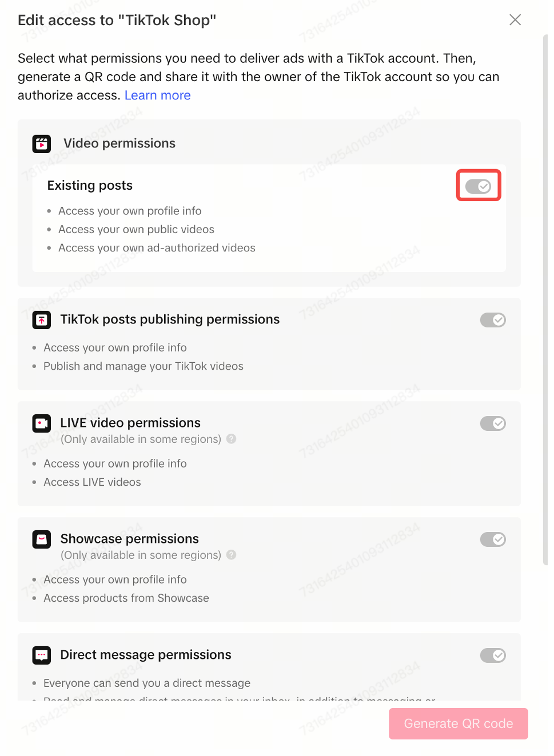
Task: Enable TikTok posts publishing permissions toggle
Action: [492, 320]
